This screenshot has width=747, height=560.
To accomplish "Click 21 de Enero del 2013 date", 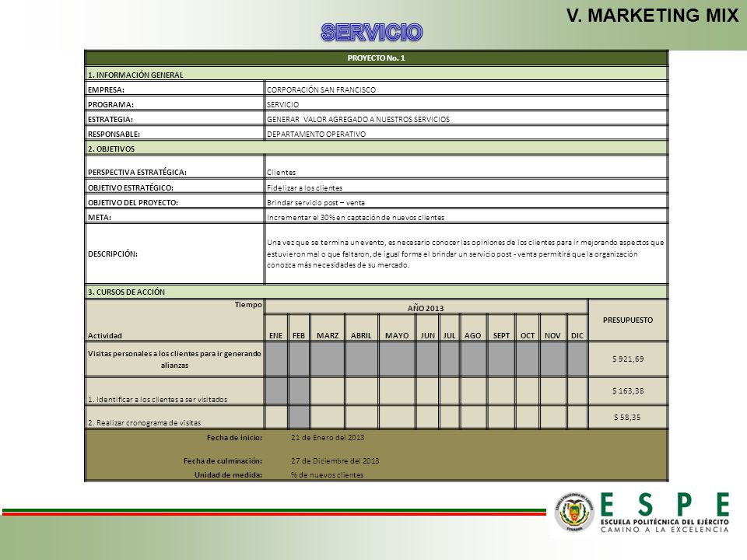I will pos(328,437).
